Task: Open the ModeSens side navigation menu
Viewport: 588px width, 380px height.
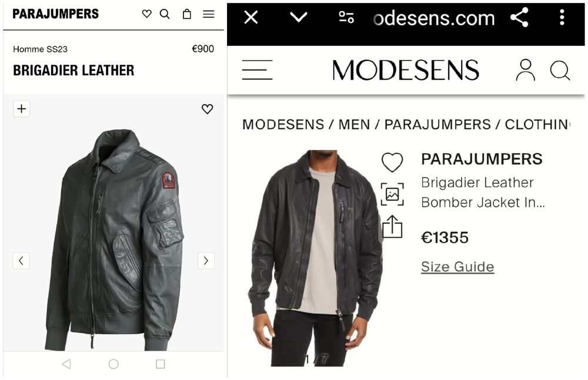Action: 257,70
